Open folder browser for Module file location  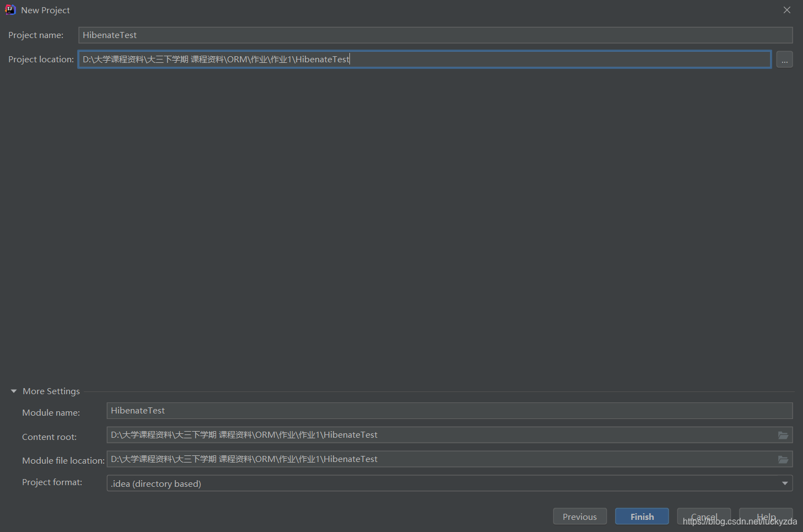coord(783,459)
